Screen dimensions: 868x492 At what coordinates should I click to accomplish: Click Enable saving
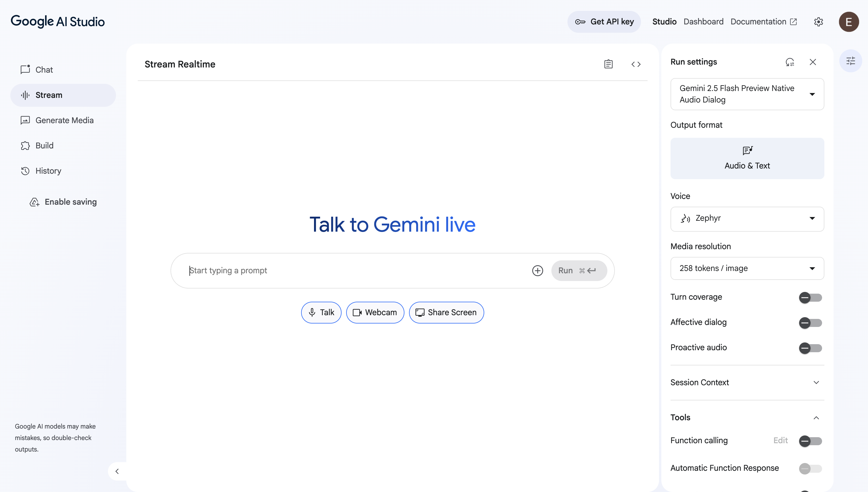tap(63, 202)
